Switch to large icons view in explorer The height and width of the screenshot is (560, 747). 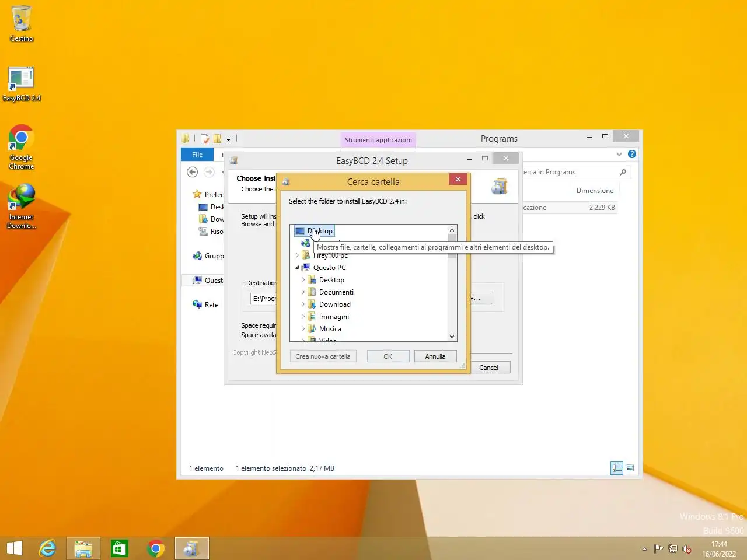pos(630,468)
